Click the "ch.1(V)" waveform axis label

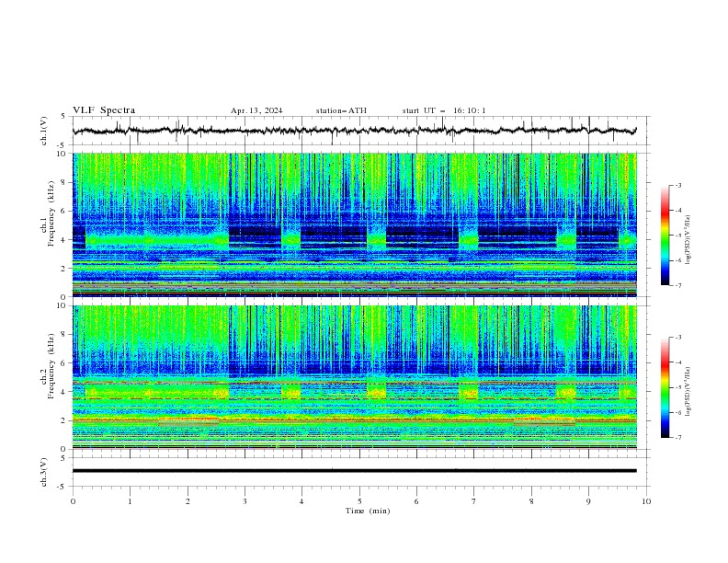[44, 131]
